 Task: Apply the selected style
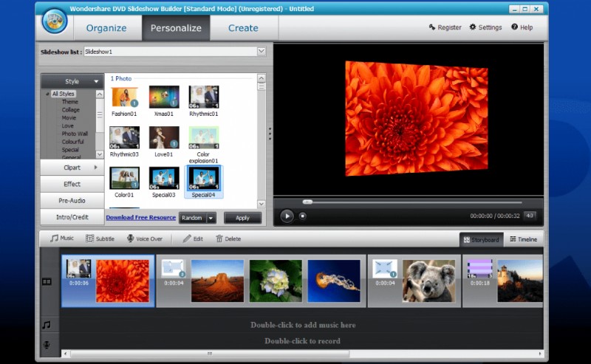(242, 218)
